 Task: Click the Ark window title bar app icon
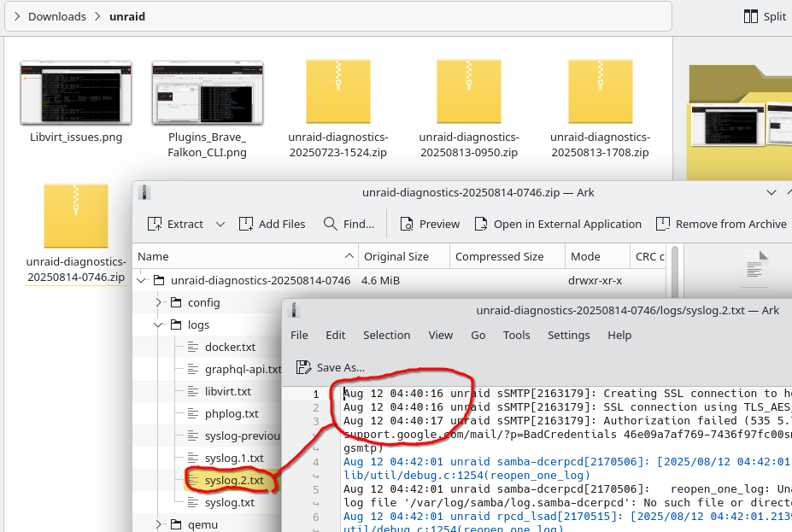144,192
